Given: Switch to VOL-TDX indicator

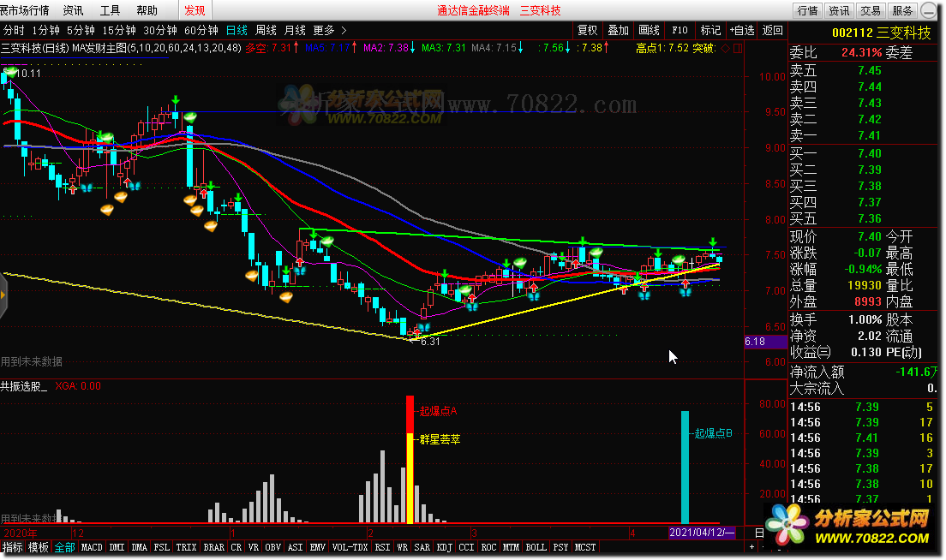Looking at the screenshot, I should click(x=350, y=547).
